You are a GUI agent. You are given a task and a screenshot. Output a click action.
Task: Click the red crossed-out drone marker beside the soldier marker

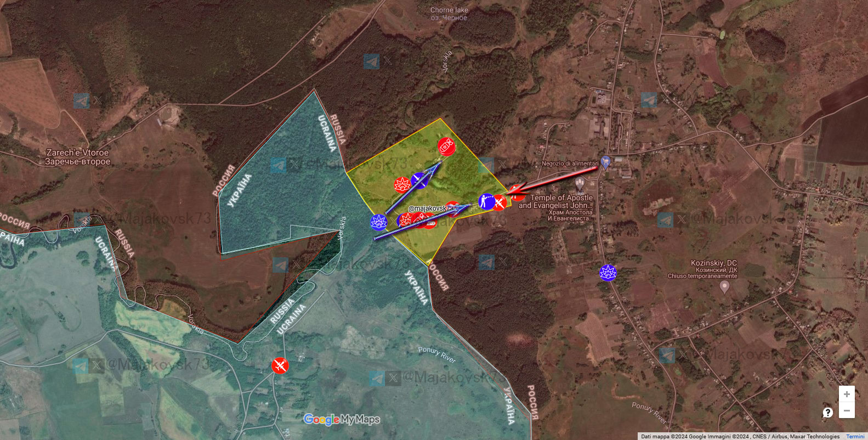(x=499, y=202)
